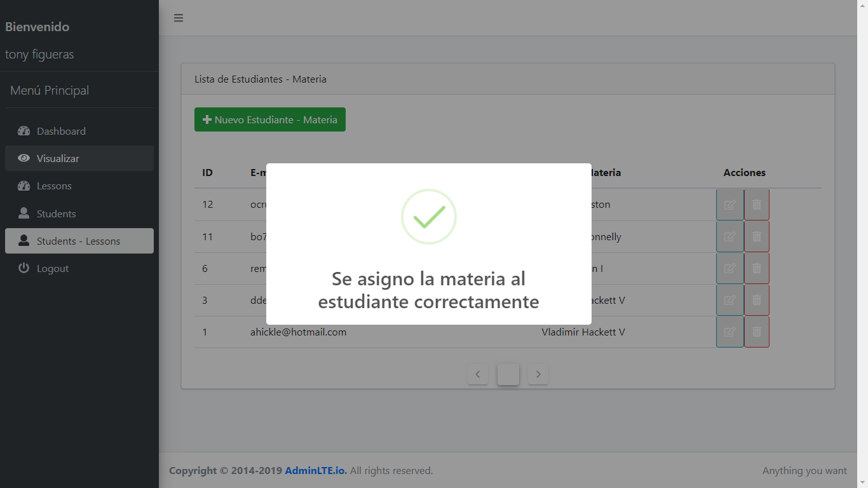Click the edit pencil icon for record 12
Viewport: 868px width, 488px height.
pyautogui.click(x=730, y=204)
